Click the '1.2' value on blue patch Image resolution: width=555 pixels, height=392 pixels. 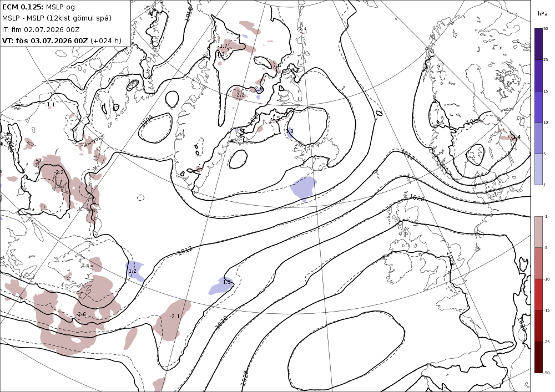coord(133,271)
